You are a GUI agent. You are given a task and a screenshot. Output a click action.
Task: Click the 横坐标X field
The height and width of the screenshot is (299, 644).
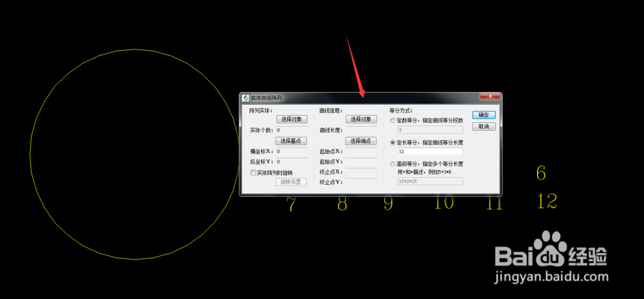[292, 151]
